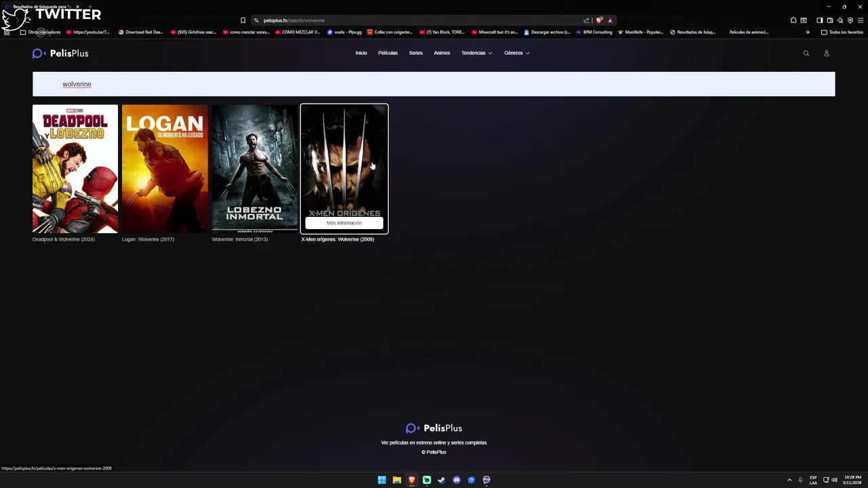Viewport: 868px width, 488px height.
Task: Click the wolverine search input field
Action: tap(434, 84)
